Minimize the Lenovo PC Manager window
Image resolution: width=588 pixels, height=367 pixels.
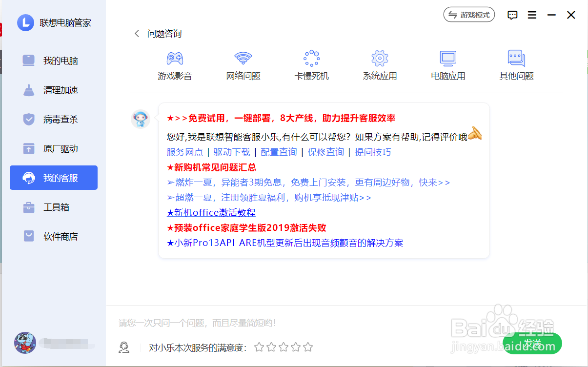552,15
